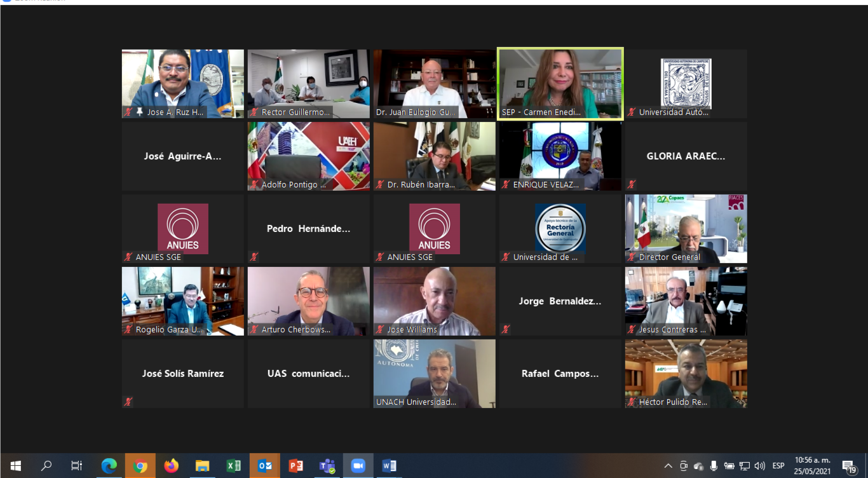The width and height of the screenshot is (868, 478).
Task: Open Task View in the taskbar
Action: (x=77, y=466)
